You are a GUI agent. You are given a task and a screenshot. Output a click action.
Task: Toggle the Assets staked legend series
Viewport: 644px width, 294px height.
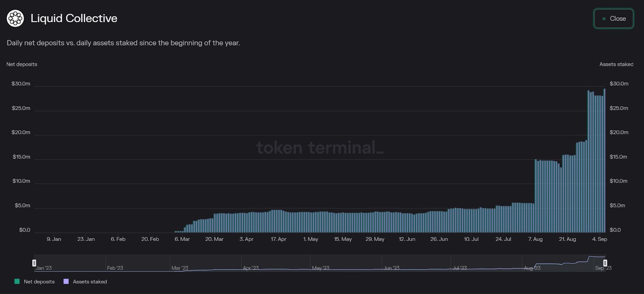click(85, 282)
